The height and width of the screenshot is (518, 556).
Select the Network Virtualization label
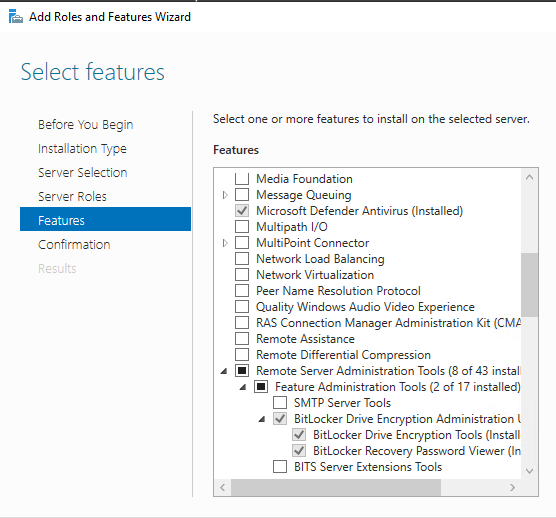tap(315, 275)
